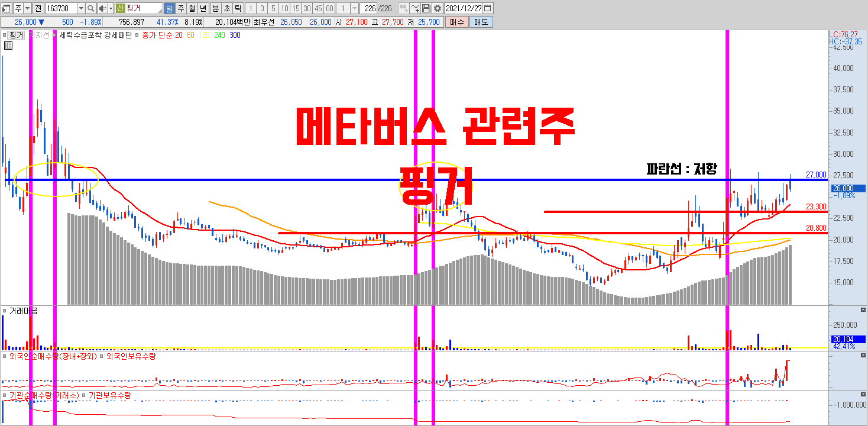This screenshot has width=868, height=426.
Task: Click the date field 2021/12/27
Action: pos(463,8)
